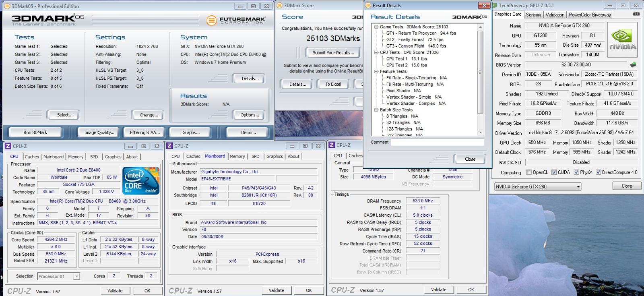644x296 pixels.
Task: Click the GPU-Z screenshot camera icon
Action: pyautogui.click(x=636, y=14)
